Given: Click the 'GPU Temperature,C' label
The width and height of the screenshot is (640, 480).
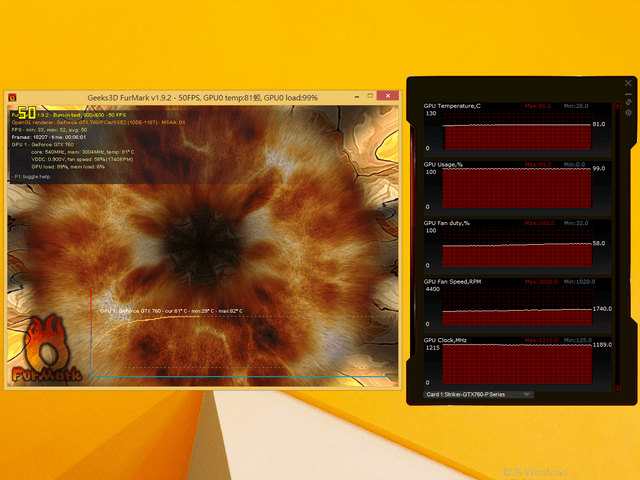Looking at the screenshot, I should click(452, 106).
